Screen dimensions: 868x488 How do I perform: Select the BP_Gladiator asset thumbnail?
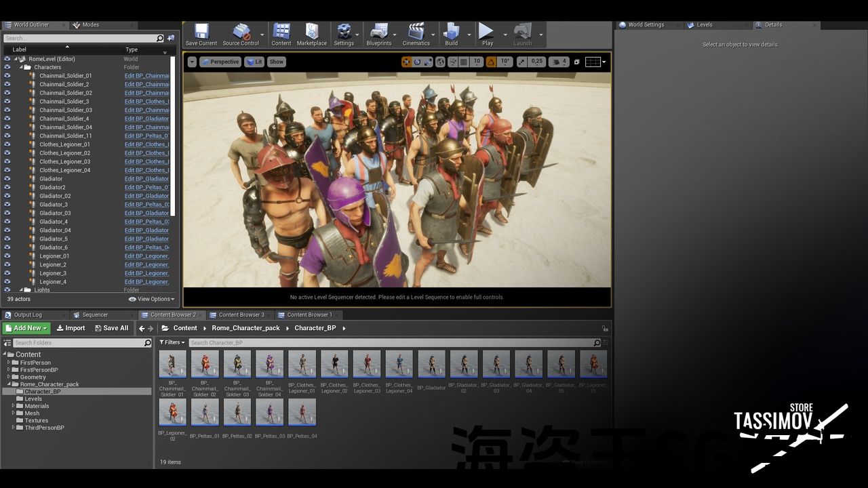click(x=431, y=365)
